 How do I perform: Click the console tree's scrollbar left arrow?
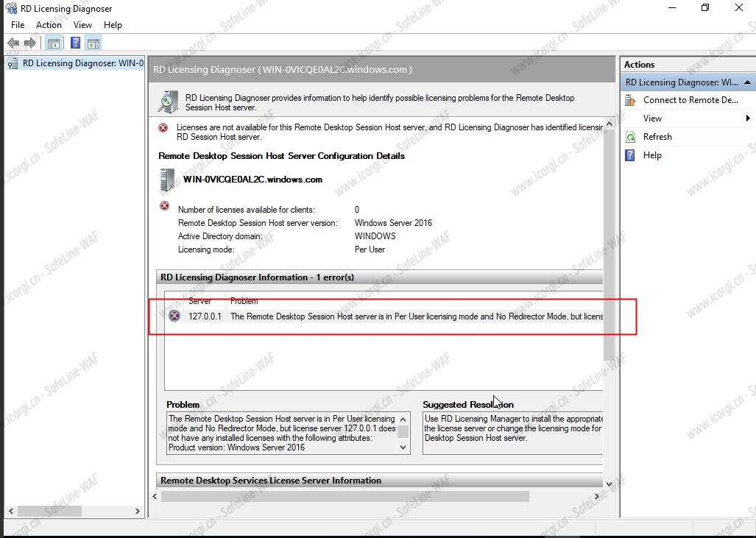11,511
